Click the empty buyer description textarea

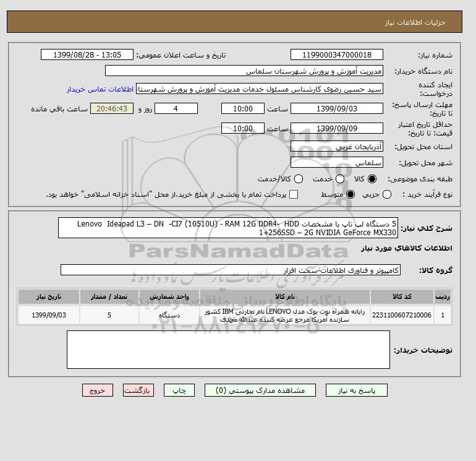pos(228,350)
